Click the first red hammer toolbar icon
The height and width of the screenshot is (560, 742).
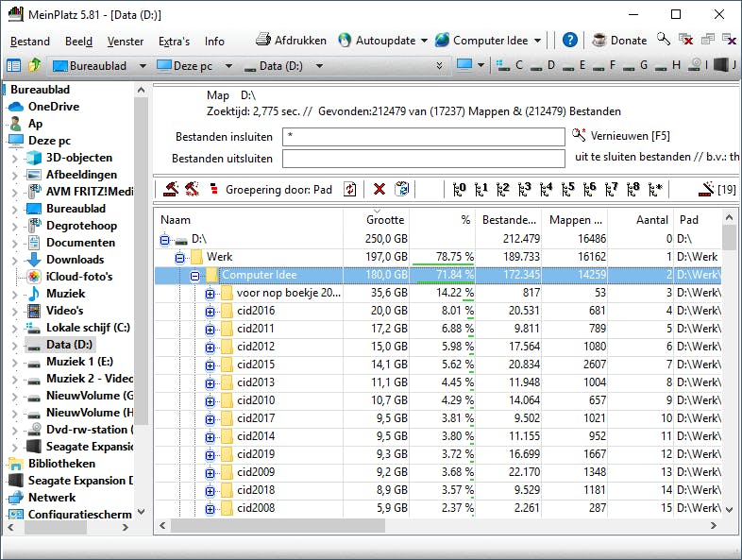pos(171,190)
